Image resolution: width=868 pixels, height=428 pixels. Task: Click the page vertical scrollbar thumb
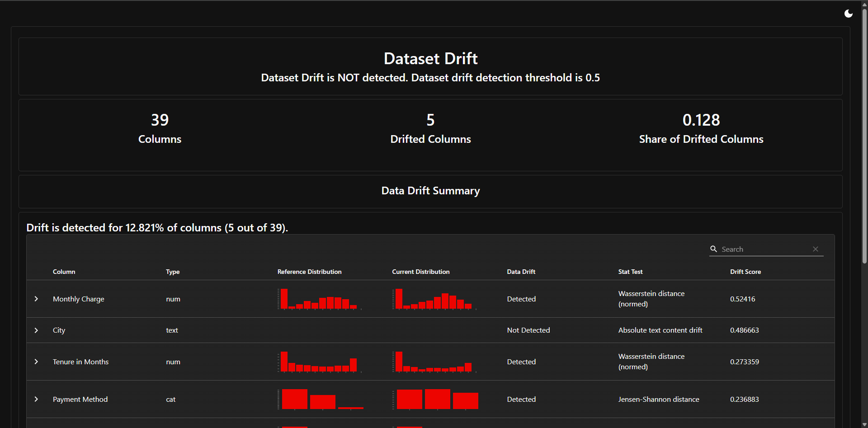(x=864, y=136)
